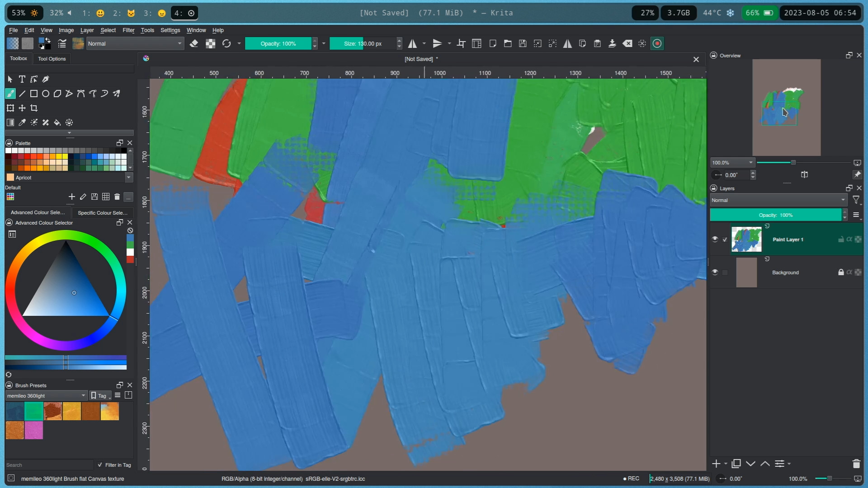Viewport: 868px width, 488px height.
Task: Toggle Filter in Tag checkbox
Action: point(100,465)
